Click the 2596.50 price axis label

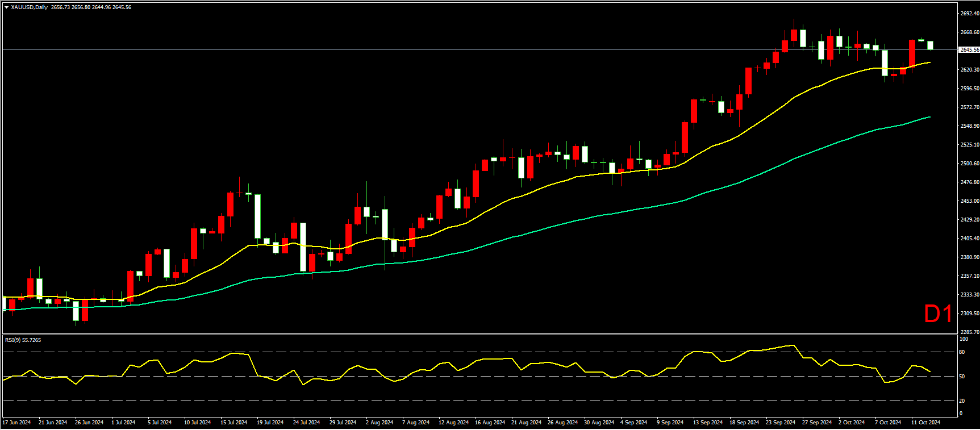[x=970, y=89]
